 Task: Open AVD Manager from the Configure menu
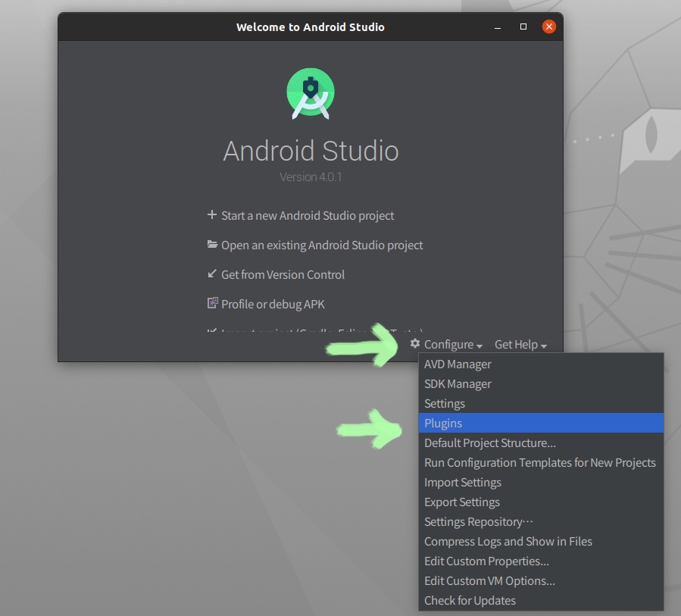[x=541, y=364]
